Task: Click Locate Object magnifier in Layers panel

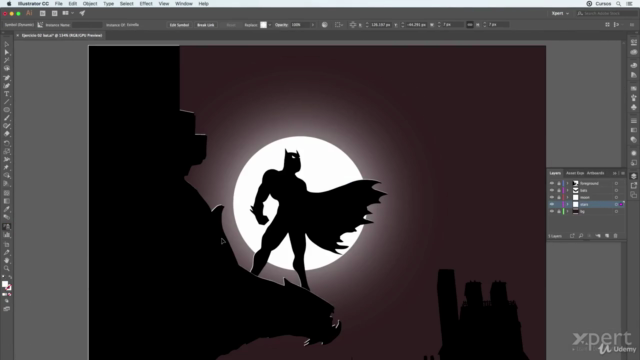Action: point(581,236)
